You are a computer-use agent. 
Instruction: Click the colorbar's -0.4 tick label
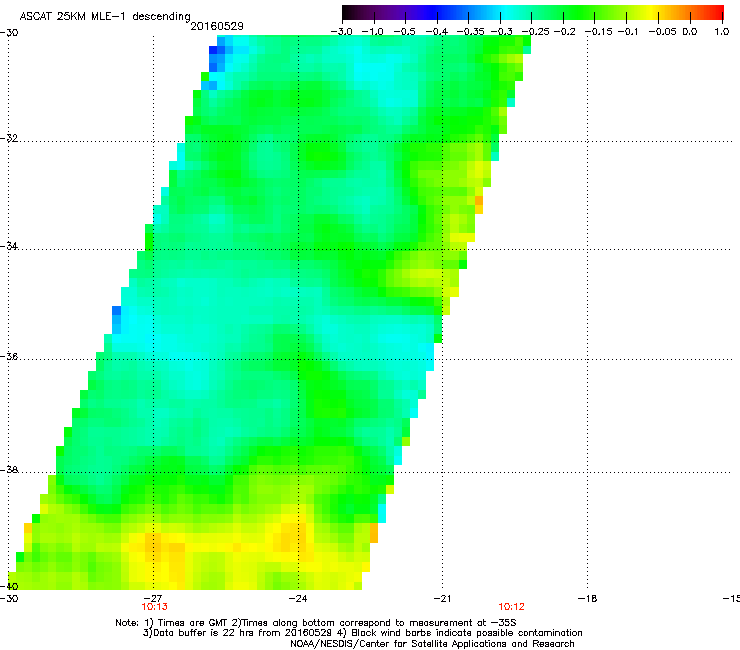pos(437,32)
